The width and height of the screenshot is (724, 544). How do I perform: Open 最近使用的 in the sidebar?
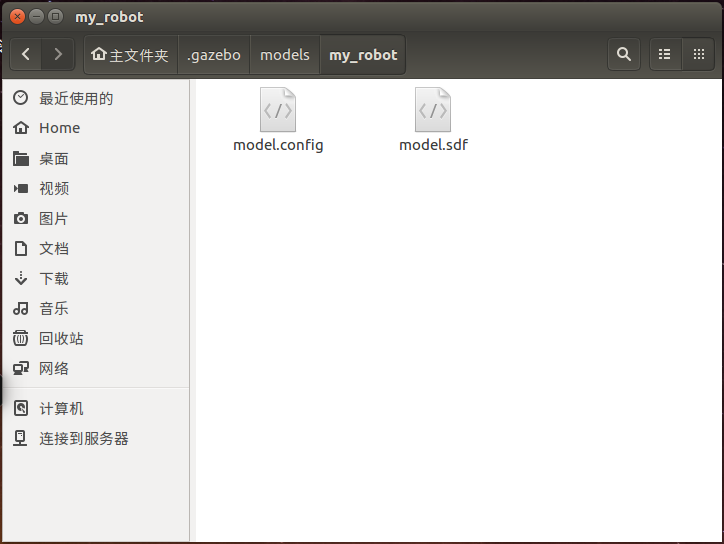coord(96,98)
